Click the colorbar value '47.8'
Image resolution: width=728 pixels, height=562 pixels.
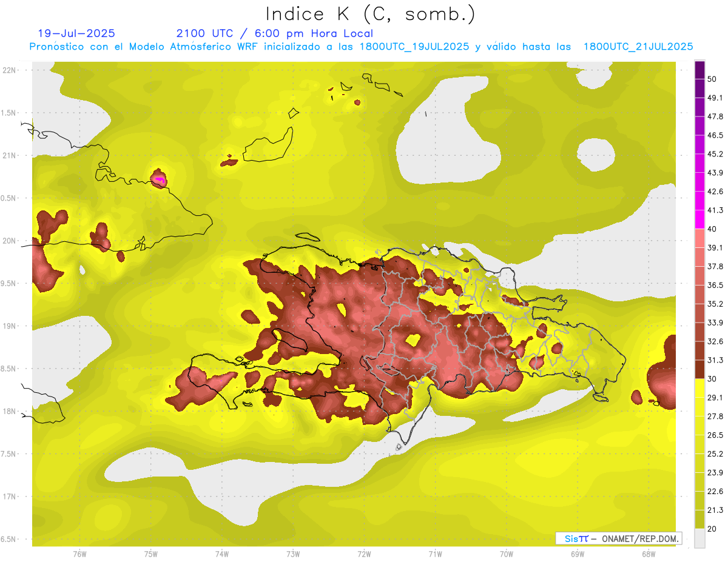[x=715, y=116]
